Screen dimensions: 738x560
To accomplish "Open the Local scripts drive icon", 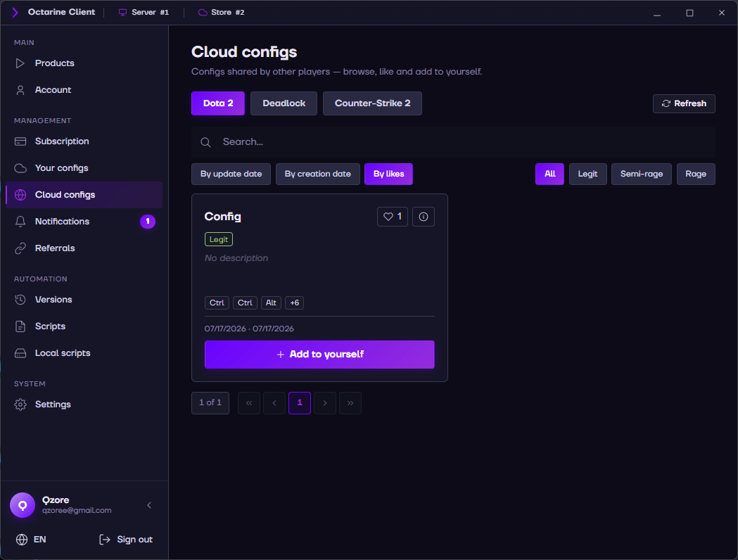I will [x=20, y=353].
